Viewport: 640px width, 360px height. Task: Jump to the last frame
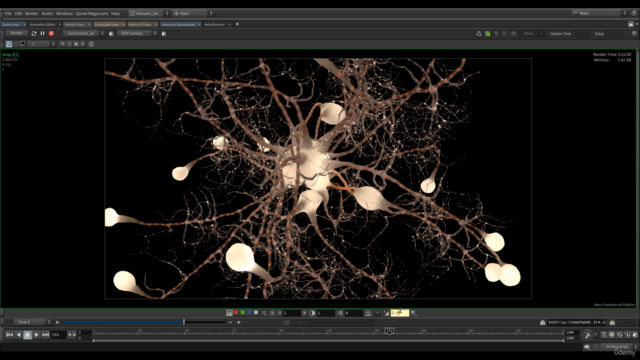pos(45,335)
